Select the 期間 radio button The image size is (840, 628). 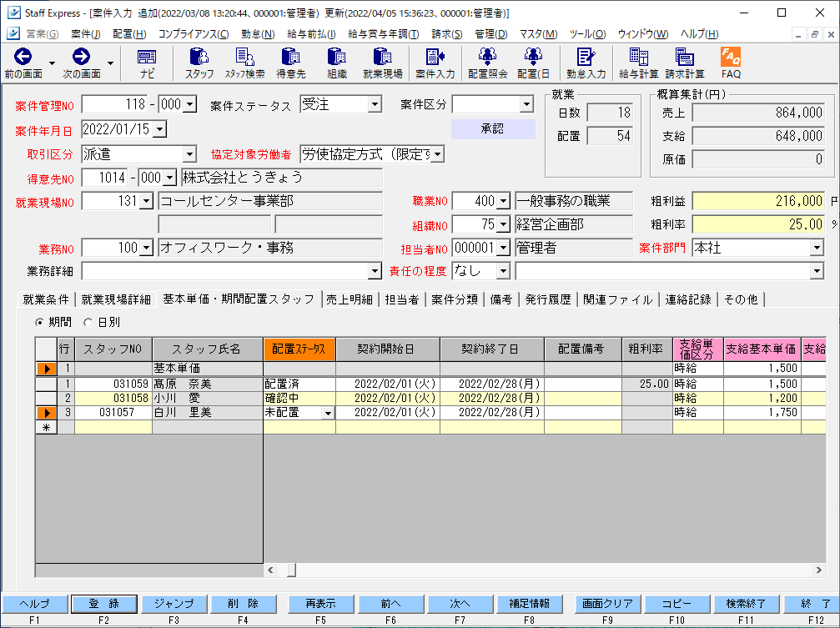39,322
